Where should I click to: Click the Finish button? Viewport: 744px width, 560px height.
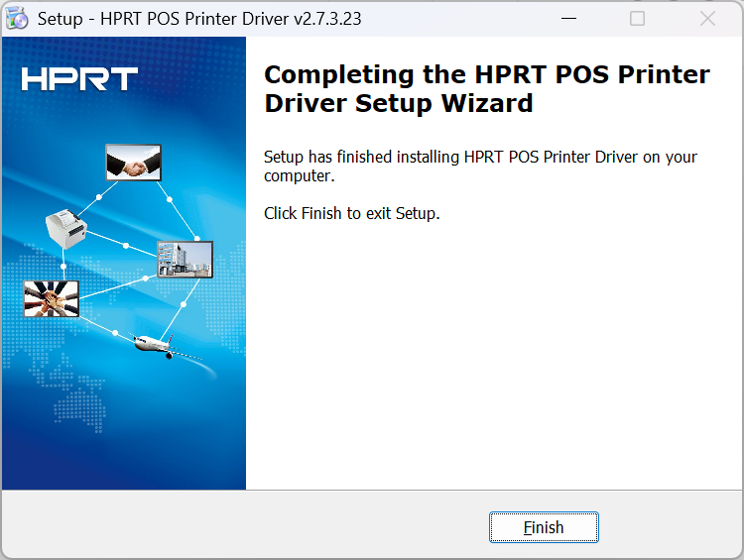coord(544,527)
